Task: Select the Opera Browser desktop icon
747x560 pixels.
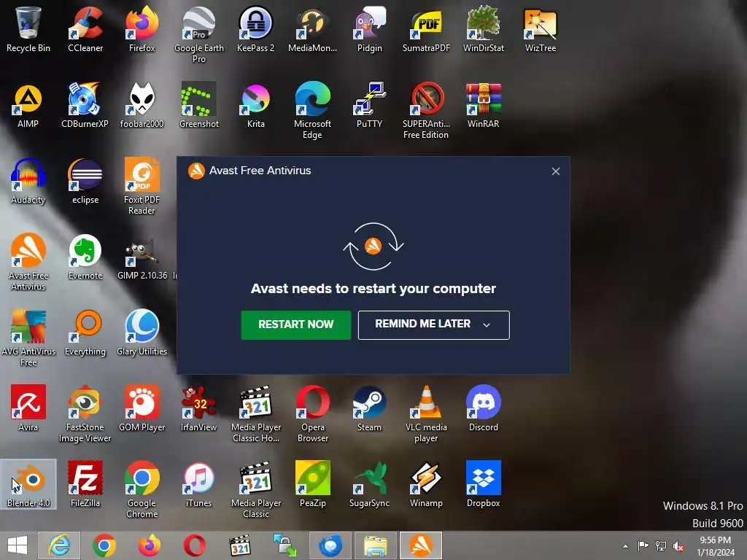Action: tap(312, 414)
